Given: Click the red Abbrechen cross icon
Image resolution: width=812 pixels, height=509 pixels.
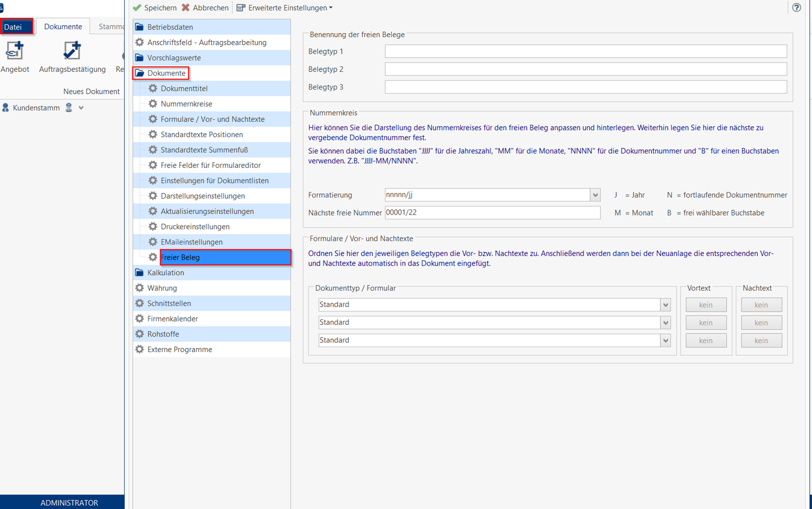Looking at the screenshot, I should coord(186,7).
